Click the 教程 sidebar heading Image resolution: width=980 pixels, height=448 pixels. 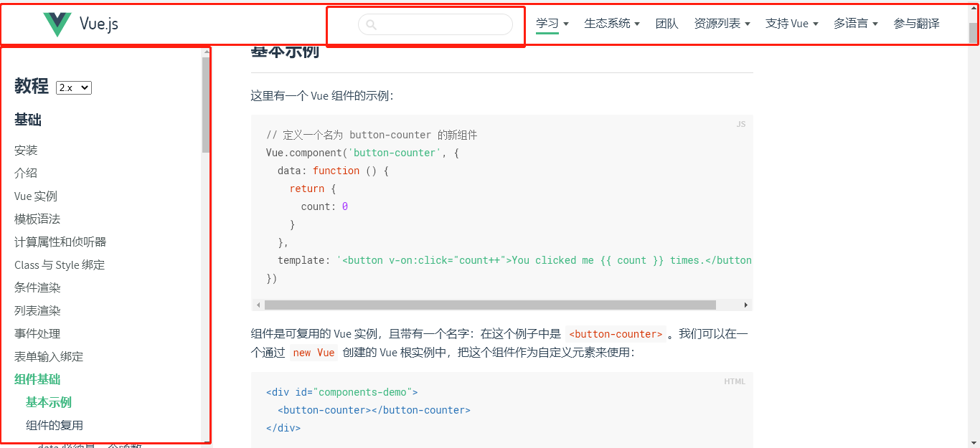(32, 86)
